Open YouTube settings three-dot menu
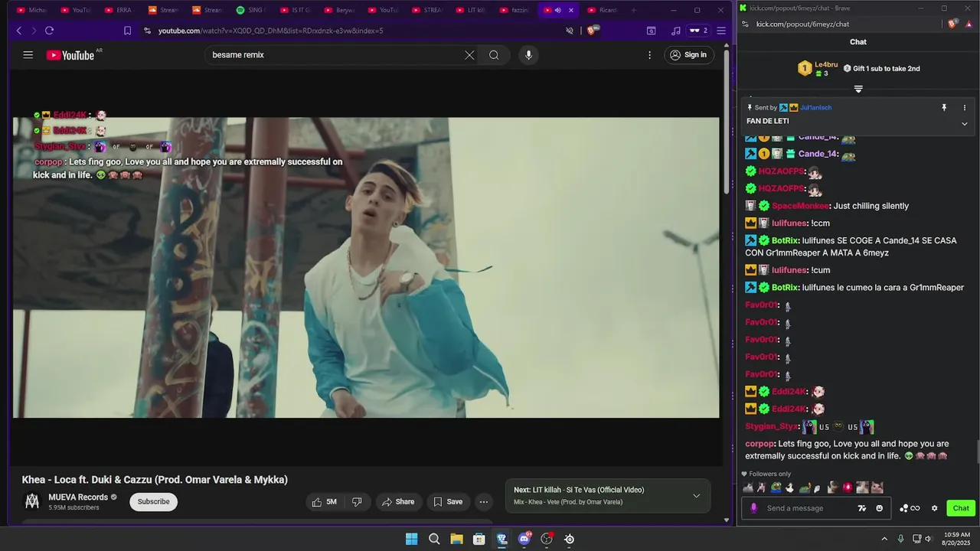The width and height of the screenshot is (980, 551). 649,55
